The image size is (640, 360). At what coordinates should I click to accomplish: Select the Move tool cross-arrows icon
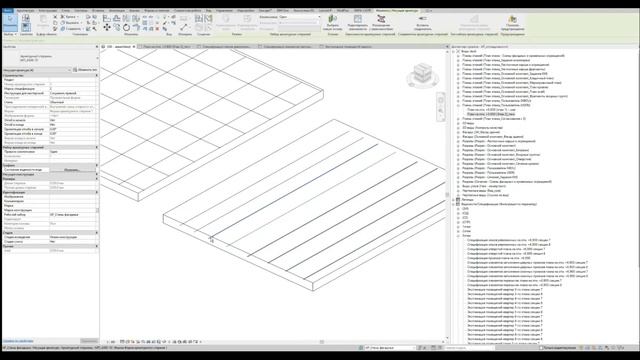click(x=107, y=27)
